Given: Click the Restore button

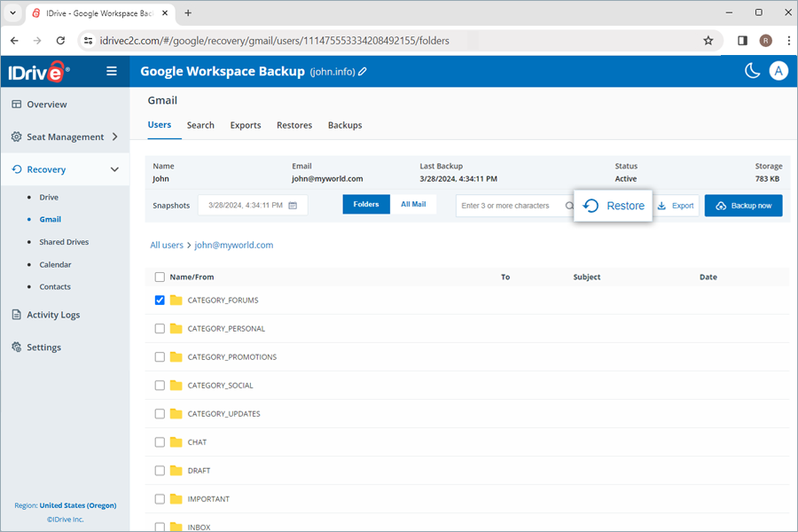Looking at the screenshot, I should [614, 206].
